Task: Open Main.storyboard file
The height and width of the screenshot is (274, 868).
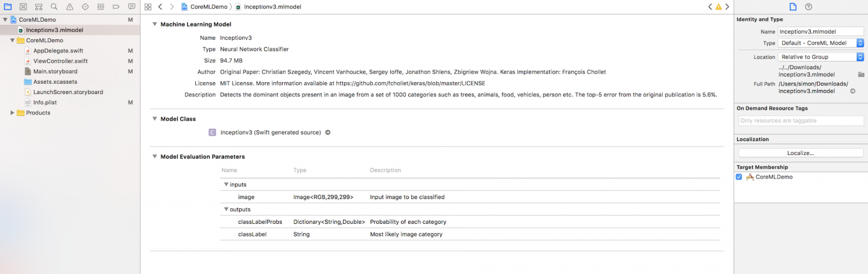Action: coord(55,71)
